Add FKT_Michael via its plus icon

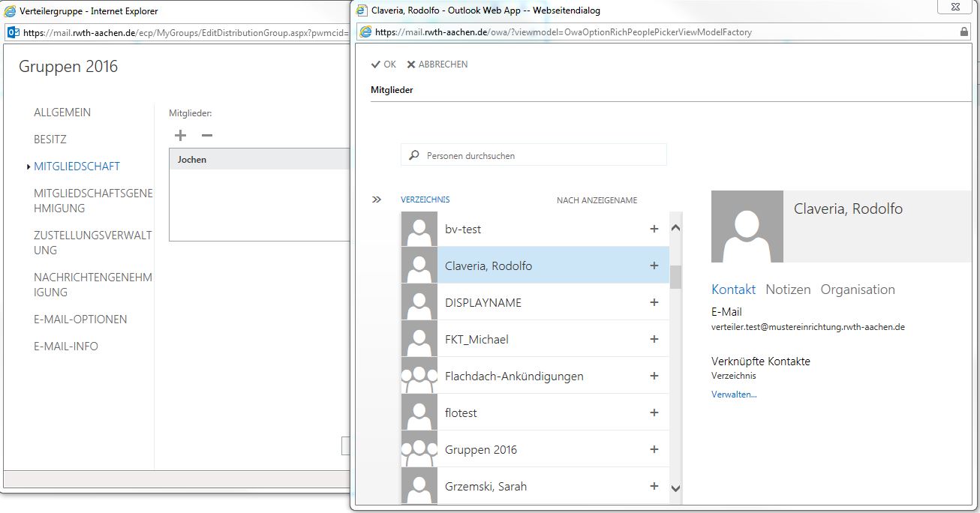(654, 339)
